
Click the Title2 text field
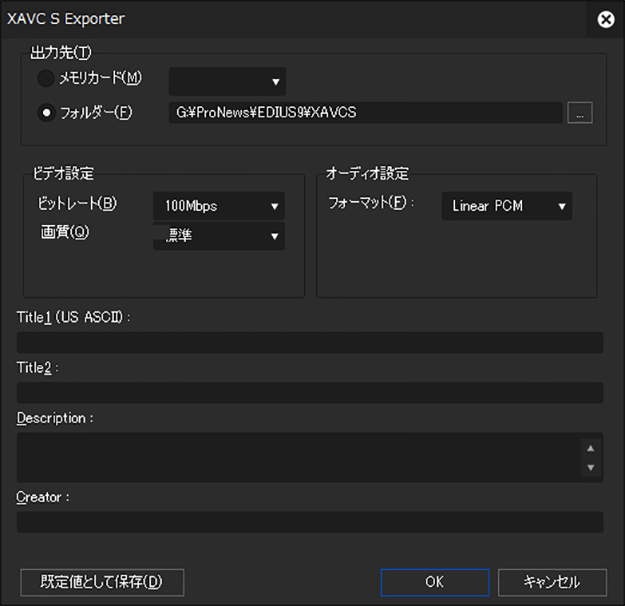(x=309, y=392)
